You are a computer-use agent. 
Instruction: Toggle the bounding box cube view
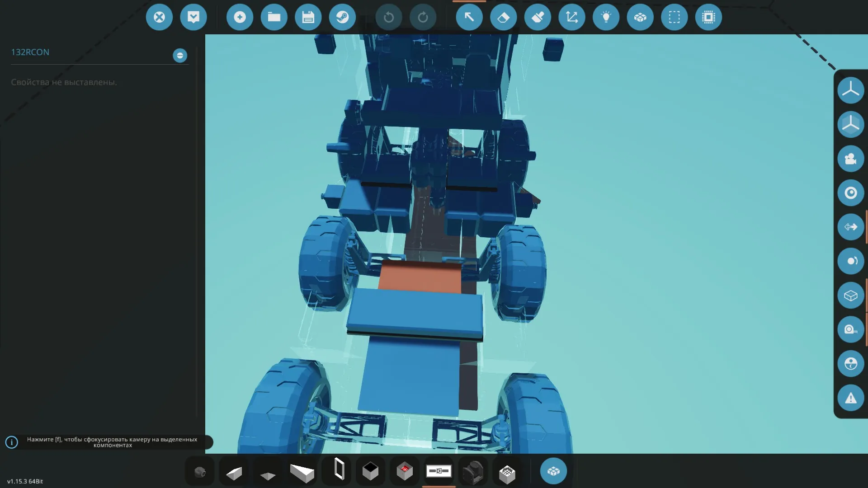(x=850, y=296)
